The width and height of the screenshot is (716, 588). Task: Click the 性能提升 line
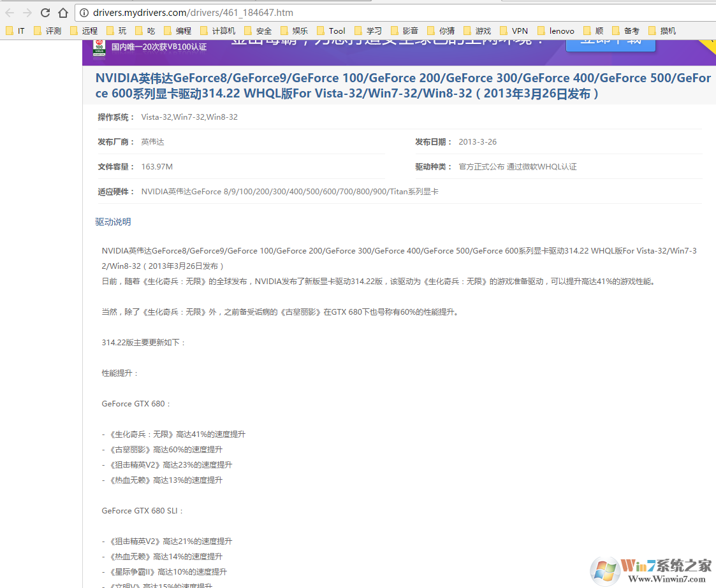click(120, 373)
